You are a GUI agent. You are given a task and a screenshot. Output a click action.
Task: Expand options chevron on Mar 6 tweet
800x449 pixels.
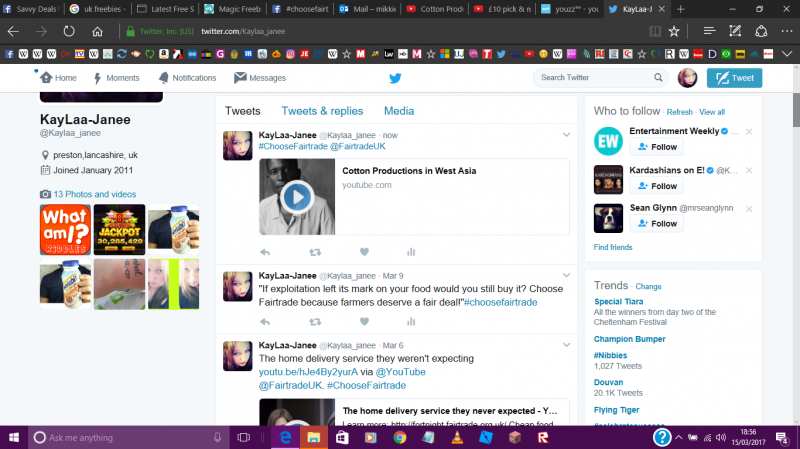(x=566, y=345)
